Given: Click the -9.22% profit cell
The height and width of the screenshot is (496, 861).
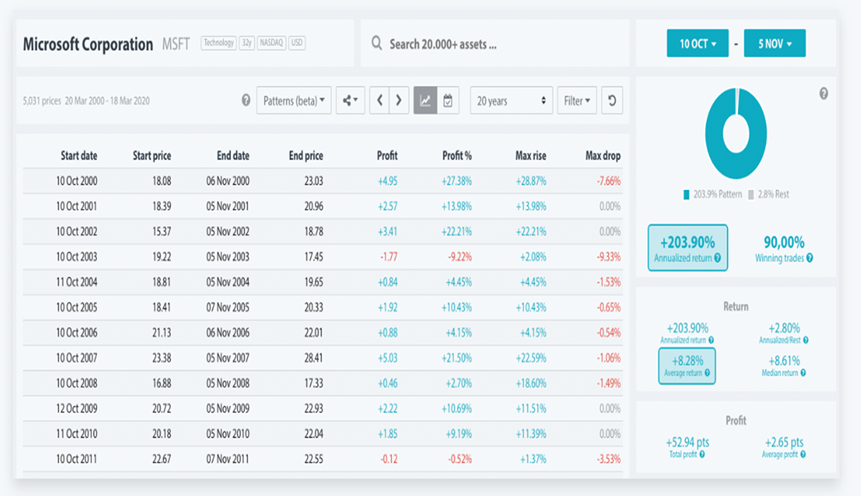Looking at the screenshot, I should 460,257.
